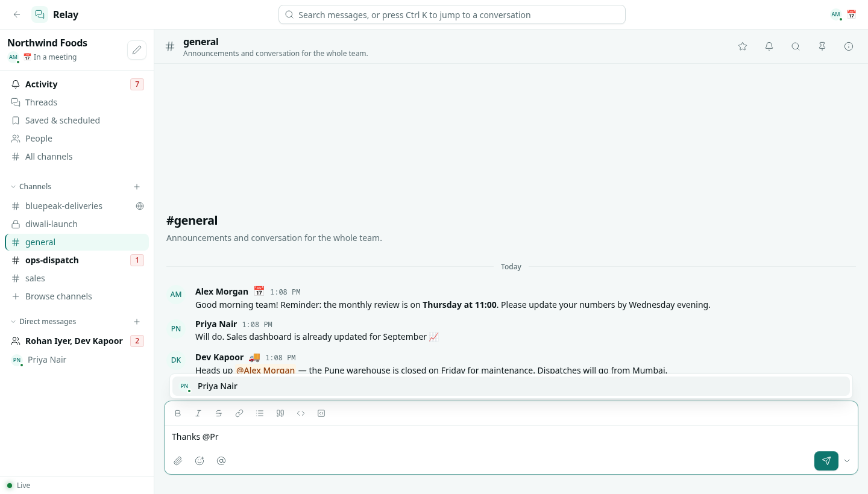Open the sales channel
The image size is (868, 494).
(x=77, y=278)
